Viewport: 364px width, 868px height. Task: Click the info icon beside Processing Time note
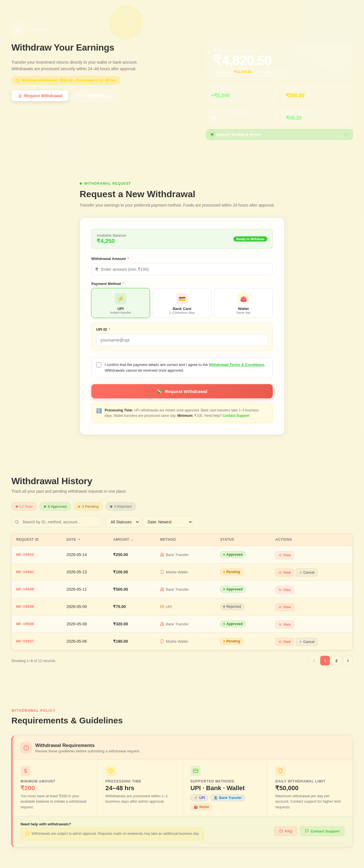tap(99, 411)
